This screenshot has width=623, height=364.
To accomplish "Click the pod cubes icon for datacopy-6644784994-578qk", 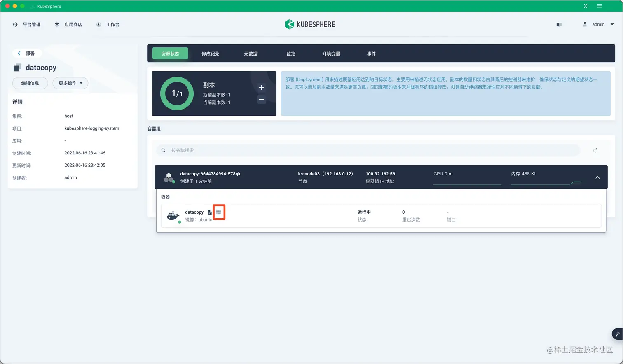I will click(169, 177).
